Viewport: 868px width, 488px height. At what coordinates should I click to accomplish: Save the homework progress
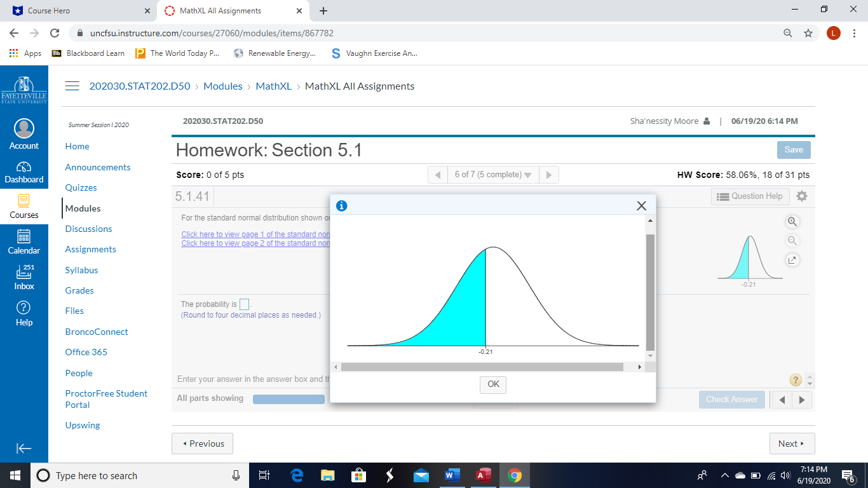tap(793, 149)
